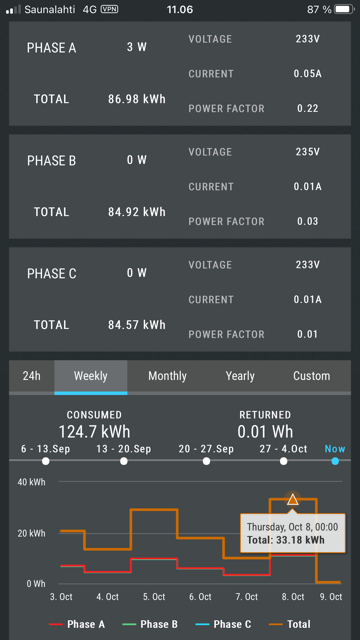Select the Now timeline dot
Image resolution: width=360 pixels, height=640 pixels.
tap(335, 461)
